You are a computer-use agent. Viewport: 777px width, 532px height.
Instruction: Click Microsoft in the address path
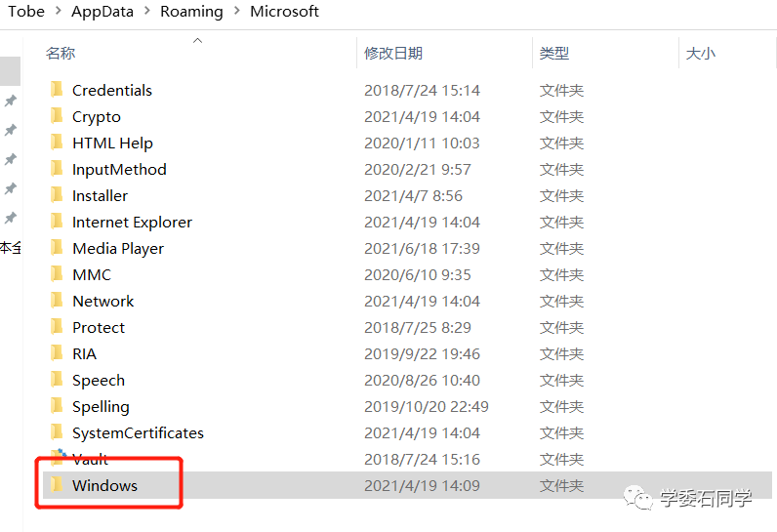click(284, 11)
